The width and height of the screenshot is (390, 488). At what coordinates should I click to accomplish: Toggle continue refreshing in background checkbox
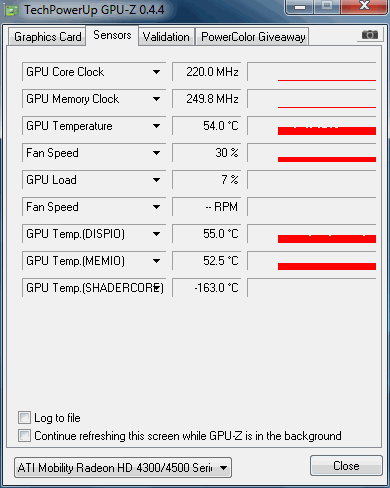(24, 436)
